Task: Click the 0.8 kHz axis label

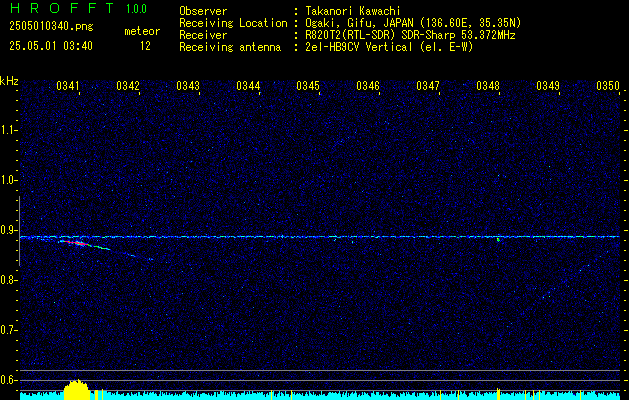Action: (x=8, y=280)
